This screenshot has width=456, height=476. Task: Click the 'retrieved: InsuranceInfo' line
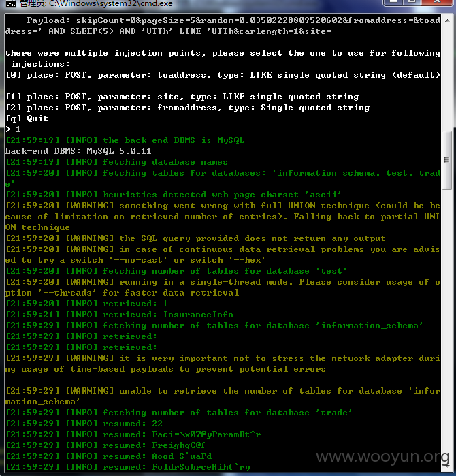point(120,315)
